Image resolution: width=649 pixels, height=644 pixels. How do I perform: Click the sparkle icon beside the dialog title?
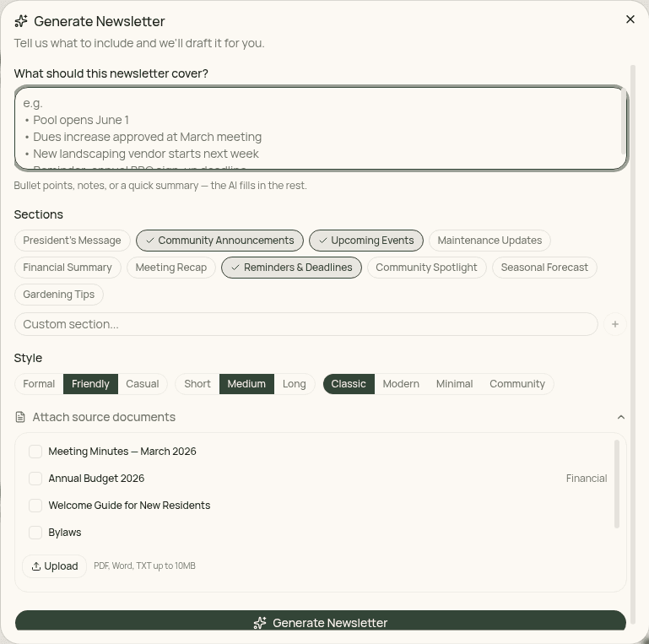coord(21,21)
